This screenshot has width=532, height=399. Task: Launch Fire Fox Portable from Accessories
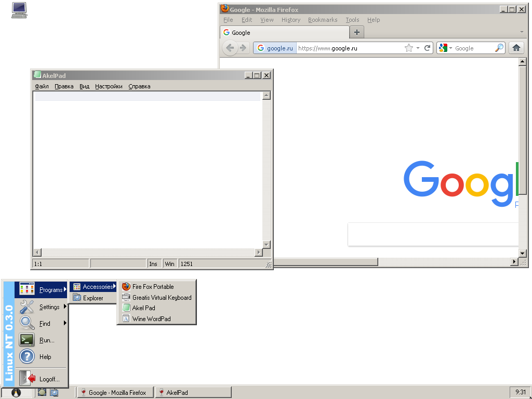[x=156, y=287]
